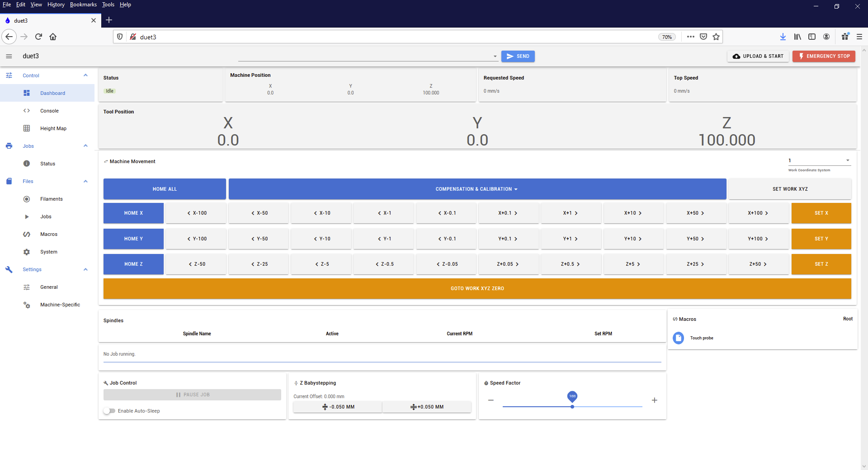Send the G-code command
The image size is (868, 470).
tap(518, 56)
